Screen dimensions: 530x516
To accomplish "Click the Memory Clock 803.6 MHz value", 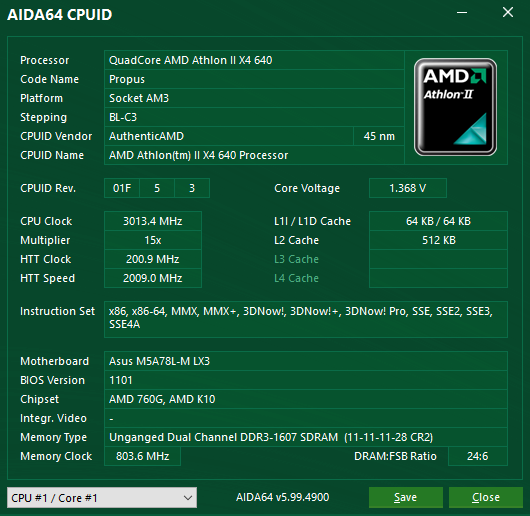I will [142, 456].
